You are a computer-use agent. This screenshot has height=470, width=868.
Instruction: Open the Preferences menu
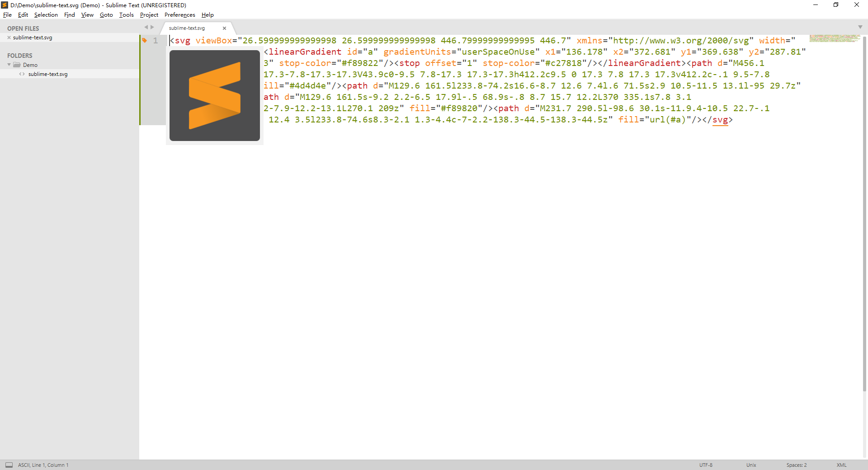(180, 15)
